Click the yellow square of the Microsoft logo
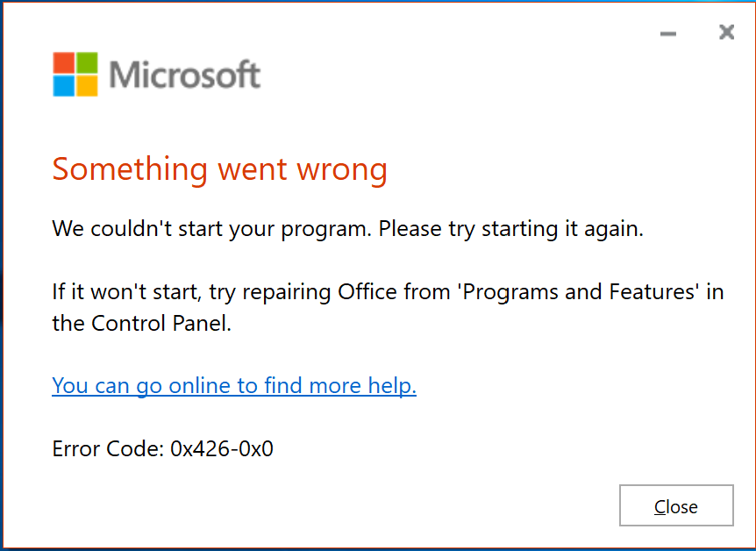The width and height of the screenshot is (756, 551). pyautogui.click(x=87, y=86)
